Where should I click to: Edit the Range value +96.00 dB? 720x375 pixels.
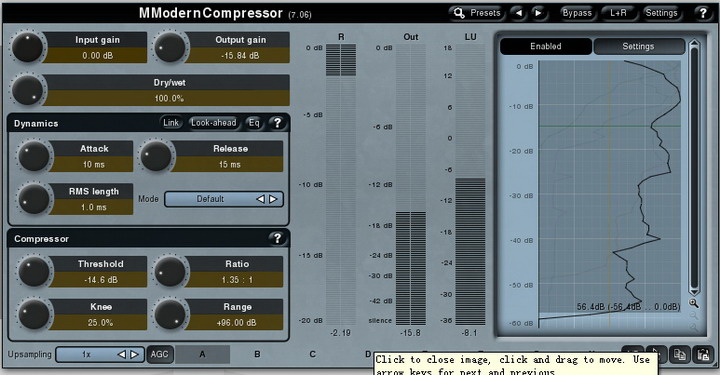point(236,322)
